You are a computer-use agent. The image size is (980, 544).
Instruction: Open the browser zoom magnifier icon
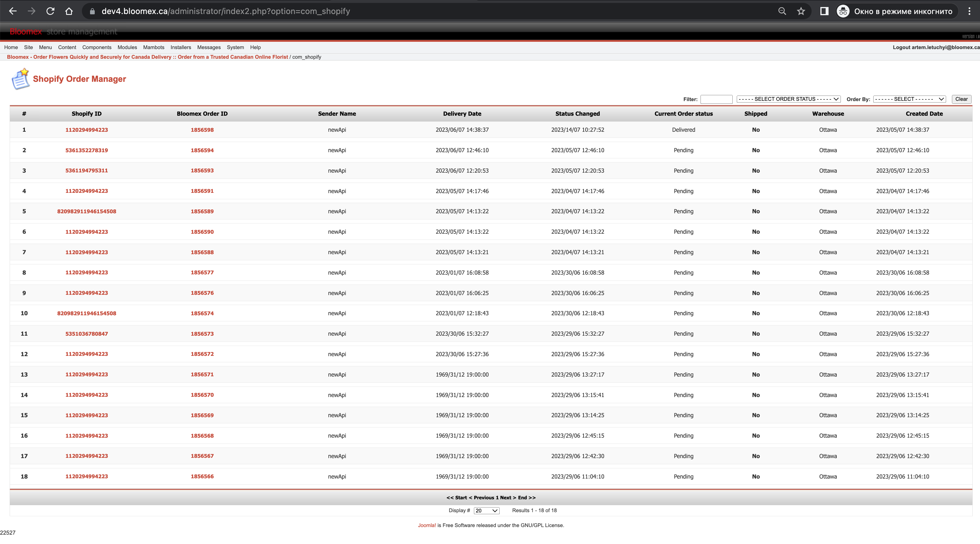click(782, 11)
